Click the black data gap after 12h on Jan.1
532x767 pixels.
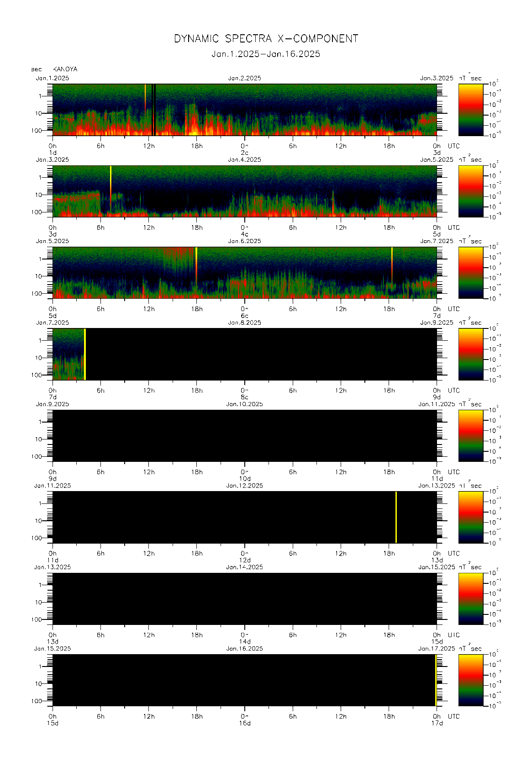154,110
